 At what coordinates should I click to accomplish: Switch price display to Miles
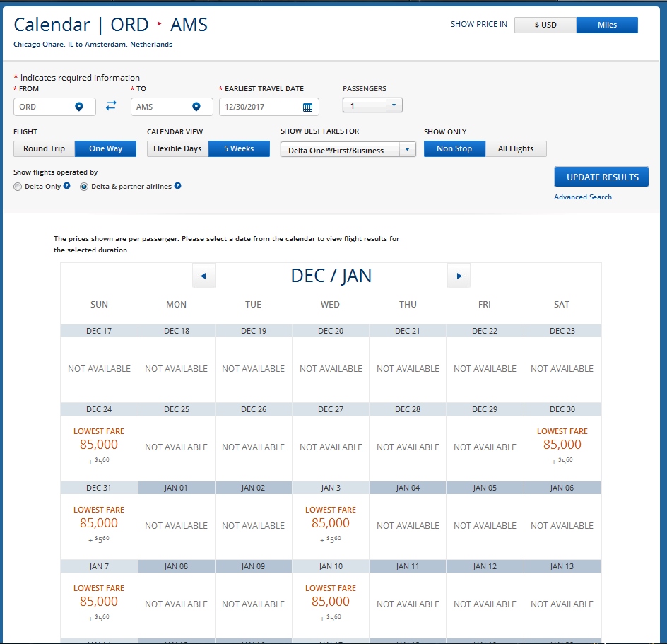pos(607,25)
